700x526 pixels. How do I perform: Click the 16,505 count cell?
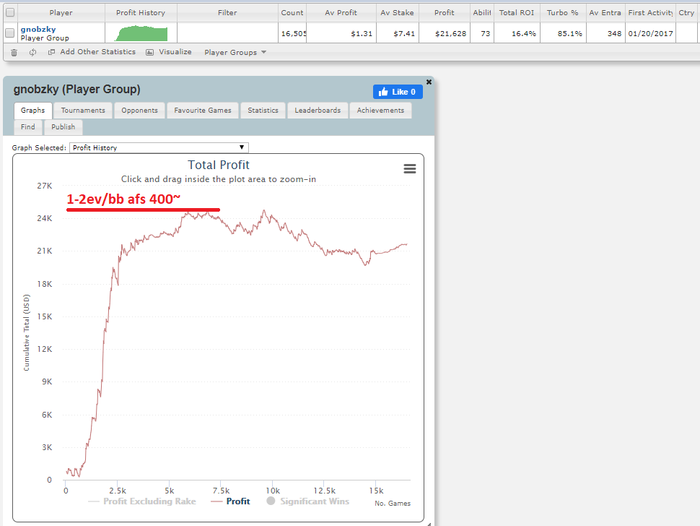tap(293, 33)
